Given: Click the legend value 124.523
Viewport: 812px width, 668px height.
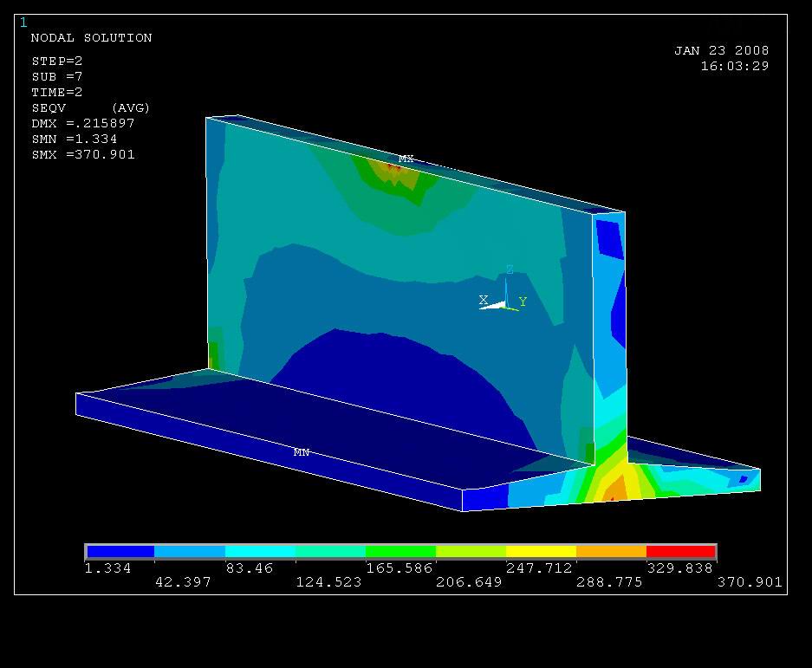Looking at the screenshot, I should (328, 582).
